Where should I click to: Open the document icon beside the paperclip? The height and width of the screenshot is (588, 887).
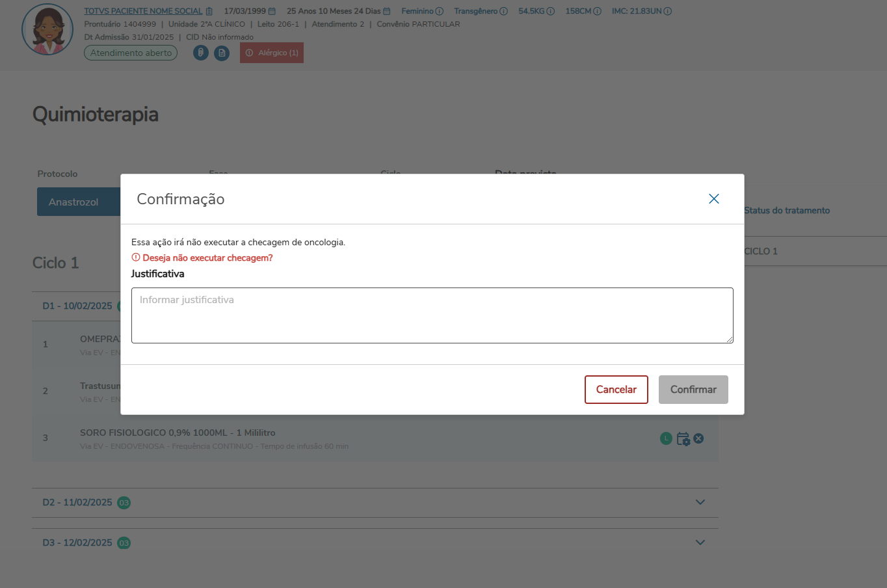coord(222,53)
